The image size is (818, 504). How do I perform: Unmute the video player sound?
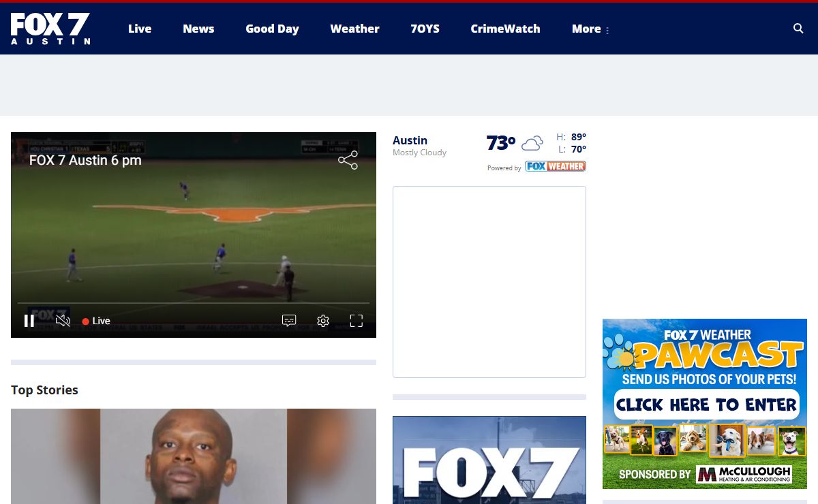pos(63,321)
